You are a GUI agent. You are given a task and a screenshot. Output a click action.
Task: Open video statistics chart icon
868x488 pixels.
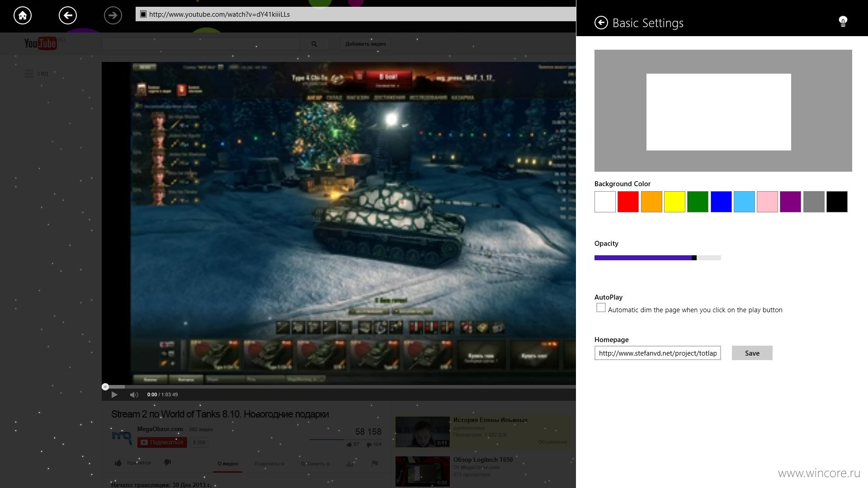[x=350, y=464]
